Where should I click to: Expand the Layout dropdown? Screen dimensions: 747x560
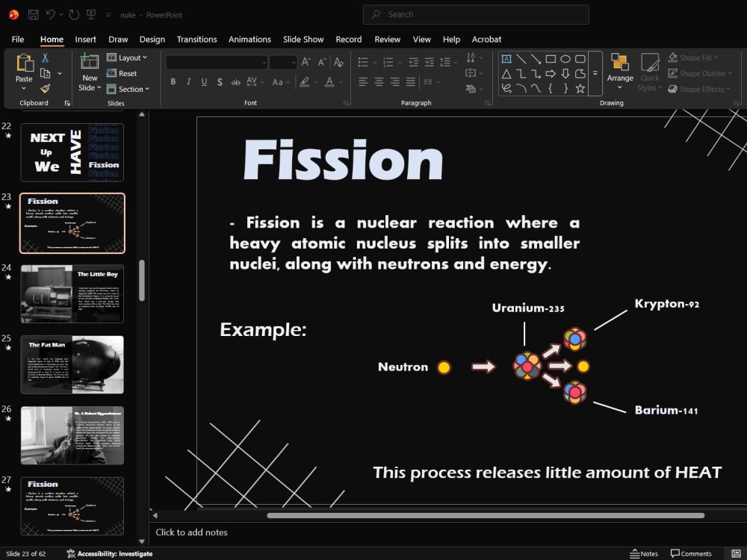[127, 57]
